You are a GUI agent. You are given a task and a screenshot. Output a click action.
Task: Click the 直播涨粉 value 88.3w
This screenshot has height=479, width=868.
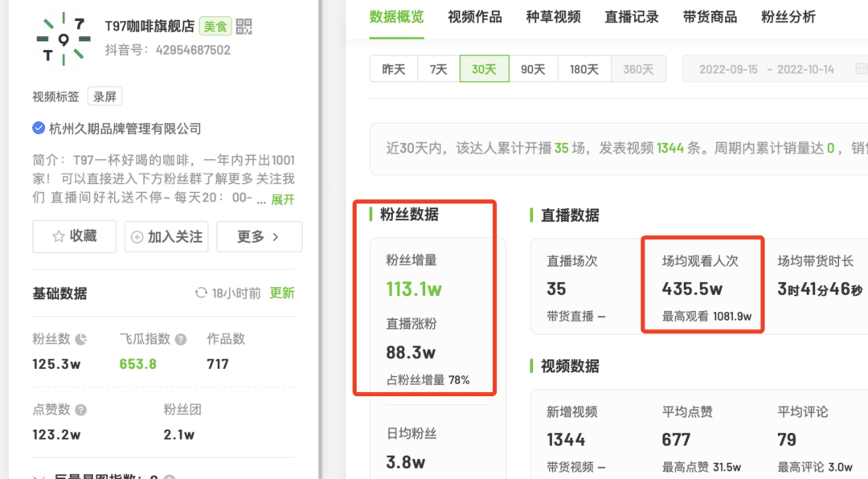pyautogui.click(x=411, y=352)
